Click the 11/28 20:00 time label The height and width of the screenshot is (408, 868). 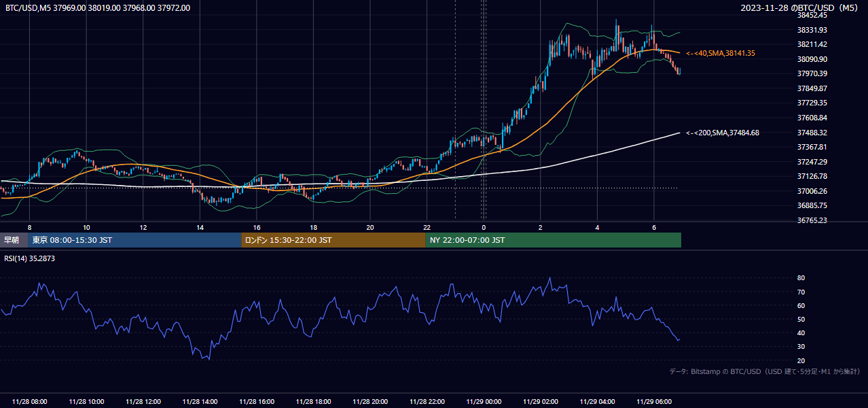pyautogui.click(x=370, y=402)
